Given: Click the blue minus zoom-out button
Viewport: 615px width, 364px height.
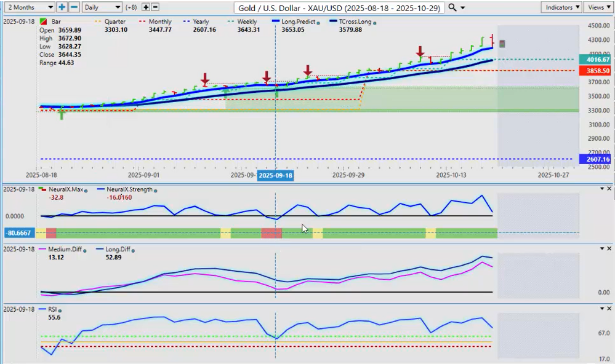Looking at the screenshot, I should click(x=73, y=7).
